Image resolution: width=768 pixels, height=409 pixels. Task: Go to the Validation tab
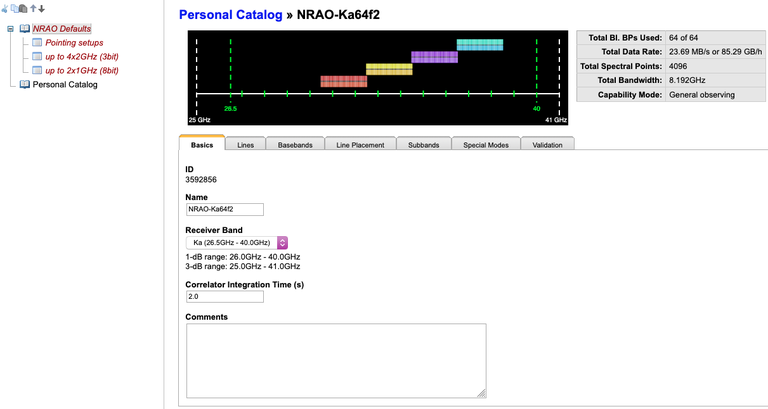coord(546,145)
